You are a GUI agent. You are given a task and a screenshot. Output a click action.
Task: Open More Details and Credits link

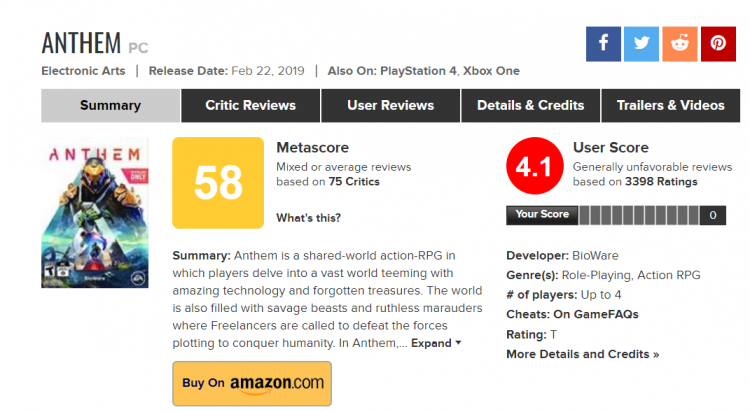tap(582, 354)
